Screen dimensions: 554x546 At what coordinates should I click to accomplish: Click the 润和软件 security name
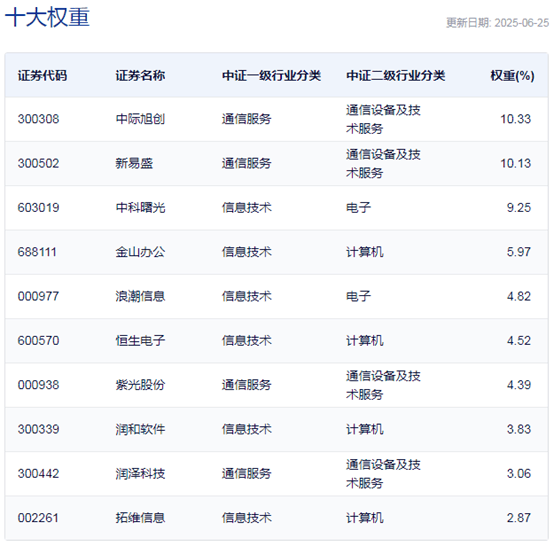pyautogui.click(x=140, y=429)
